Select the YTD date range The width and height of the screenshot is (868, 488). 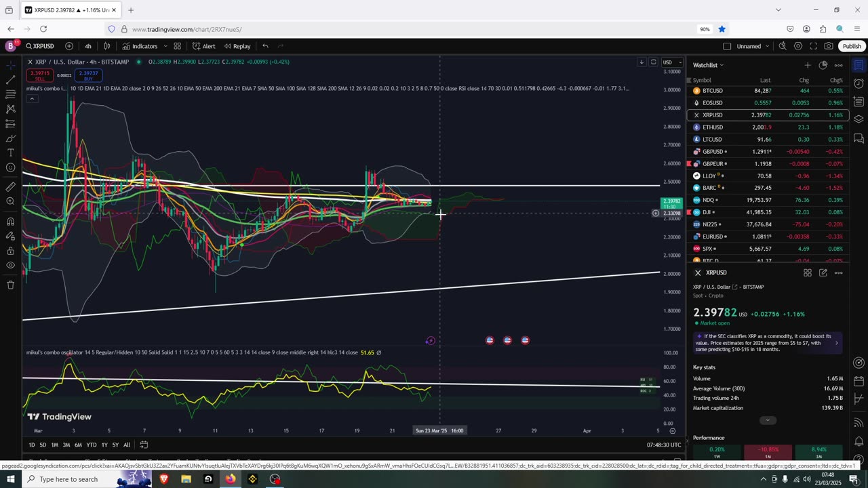coord(92,445)
